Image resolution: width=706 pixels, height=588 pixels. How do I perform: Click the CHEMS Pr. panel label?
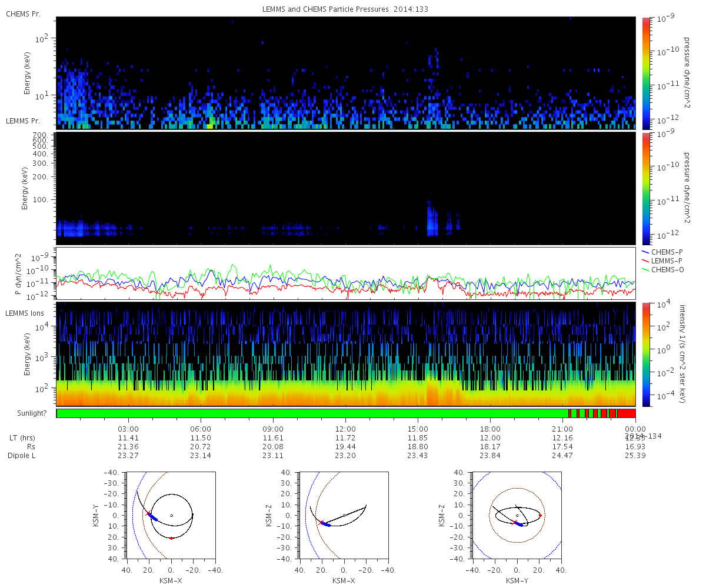[x=23, y=14]
